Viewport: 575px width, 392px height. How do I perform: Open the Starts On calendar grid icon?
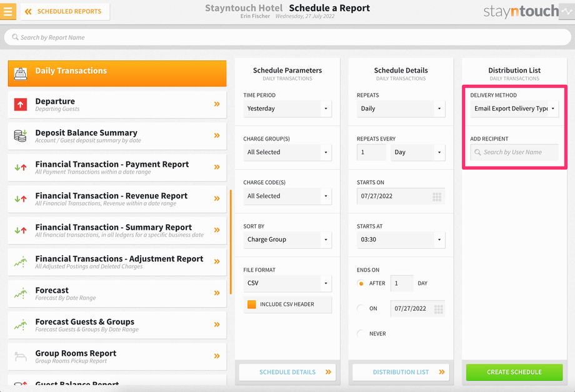437,197
